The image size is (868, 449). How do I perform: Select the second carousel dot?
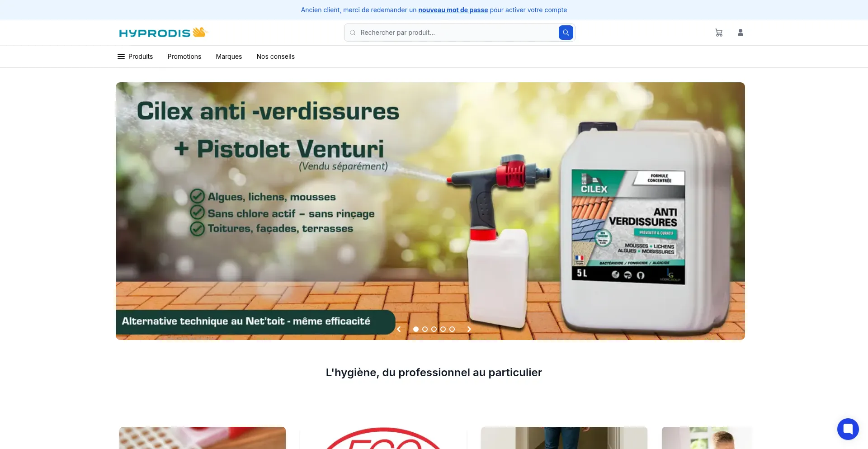tap(425, 329)
